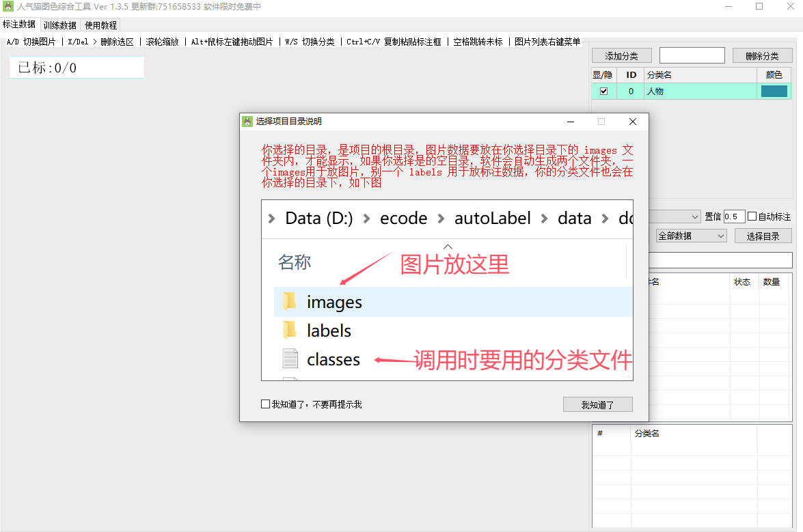
Task: Click the 人物 class color swatch
Action: coord(774,92)
